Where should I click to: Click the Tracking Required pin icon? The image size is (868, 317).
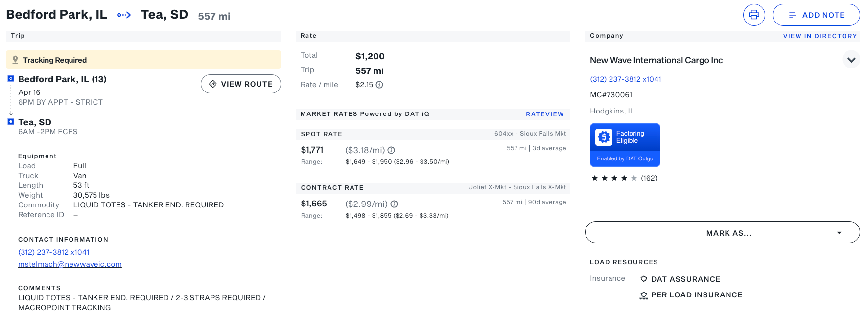click(15, 60)
